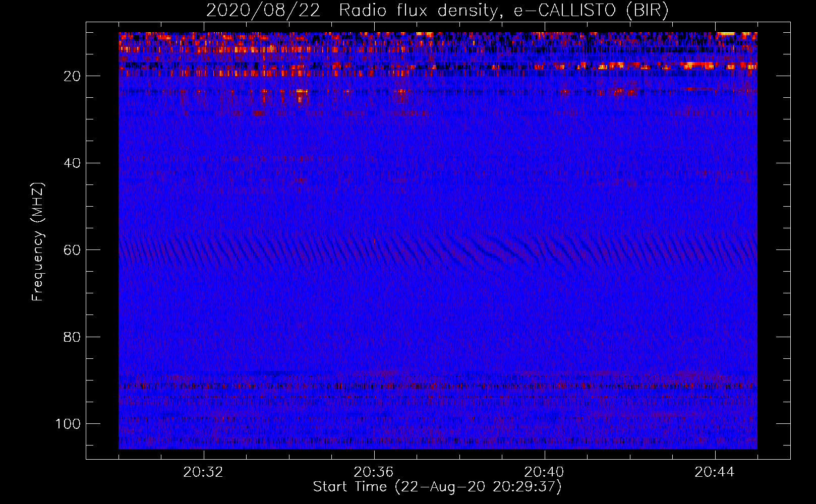The width and height of the screenshot is (816, 504).
Task: Click the "20" frequency tick label
Action: point(73,76)
